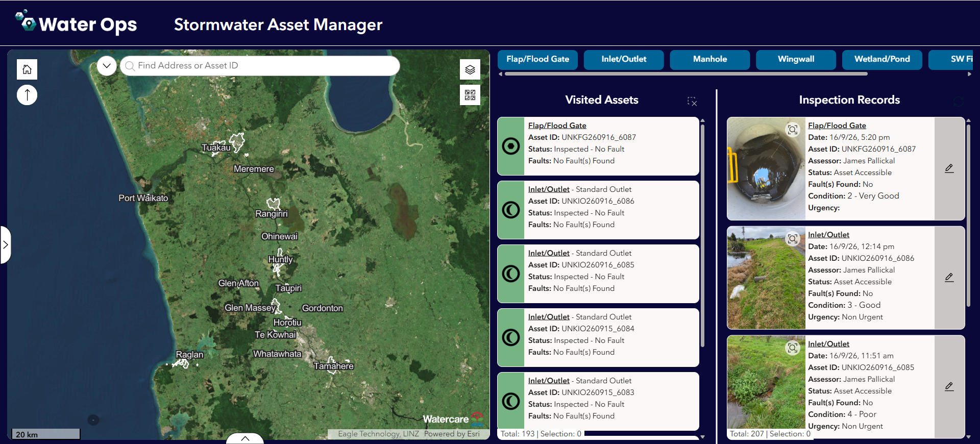Click the Inspection Records vertical scrollbar
The image size is (980, 444).
click(968, 215)
